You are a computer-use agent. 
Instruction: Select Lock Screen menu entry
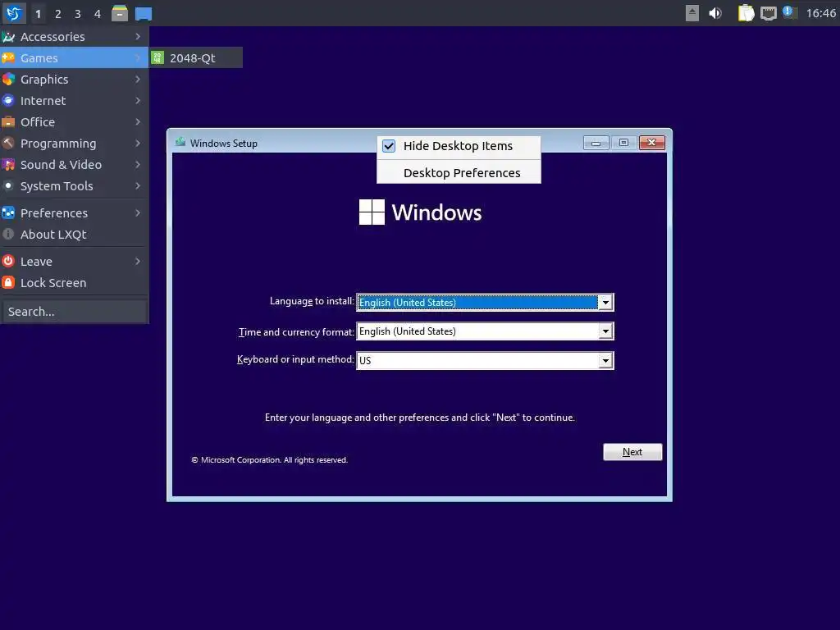(x=74, y=282)
